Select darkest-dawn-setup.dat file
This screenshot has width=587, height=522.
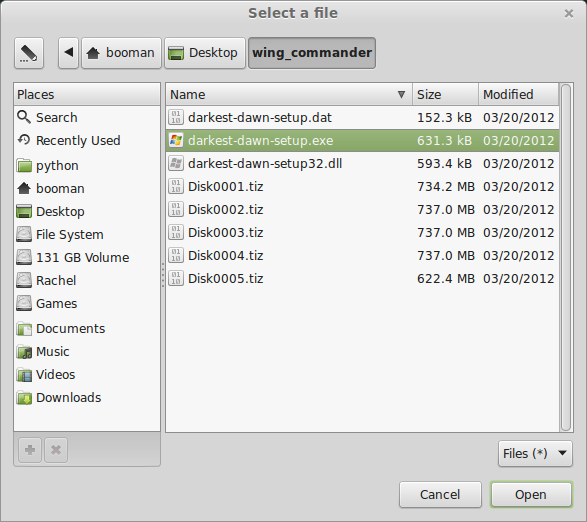pyautogui.click(x=362, y=118)
